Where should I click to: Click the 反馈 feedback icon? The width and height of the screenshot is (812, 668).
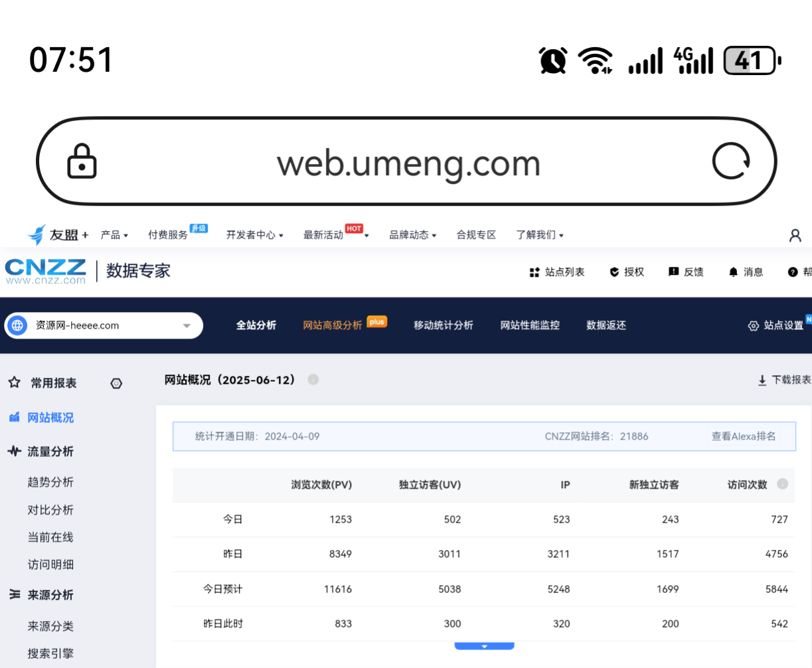[x=673, y=272]
